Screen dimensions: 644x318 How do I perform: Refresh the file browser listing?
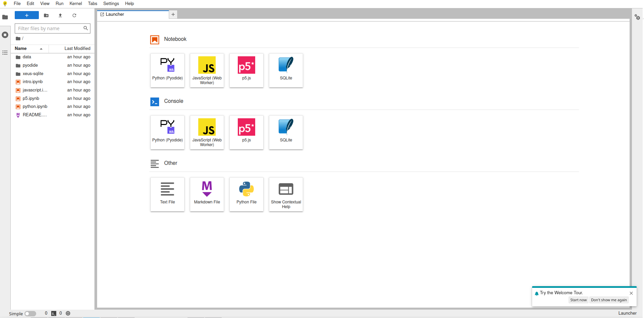[x=74, y=15]
